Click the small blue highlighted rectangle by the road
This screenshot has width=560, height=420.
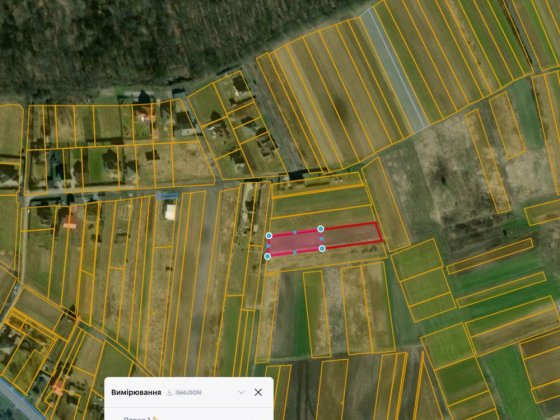[x=167, y=195]
